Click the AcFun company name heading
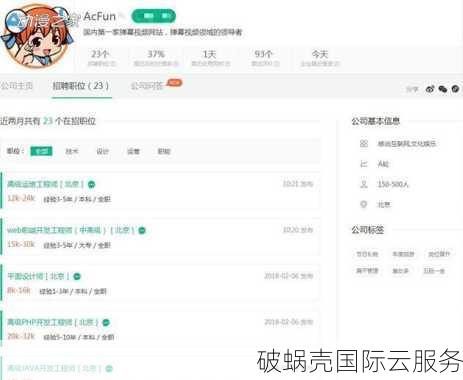This screenshot has height=380, width=463. tap(99, 16)
